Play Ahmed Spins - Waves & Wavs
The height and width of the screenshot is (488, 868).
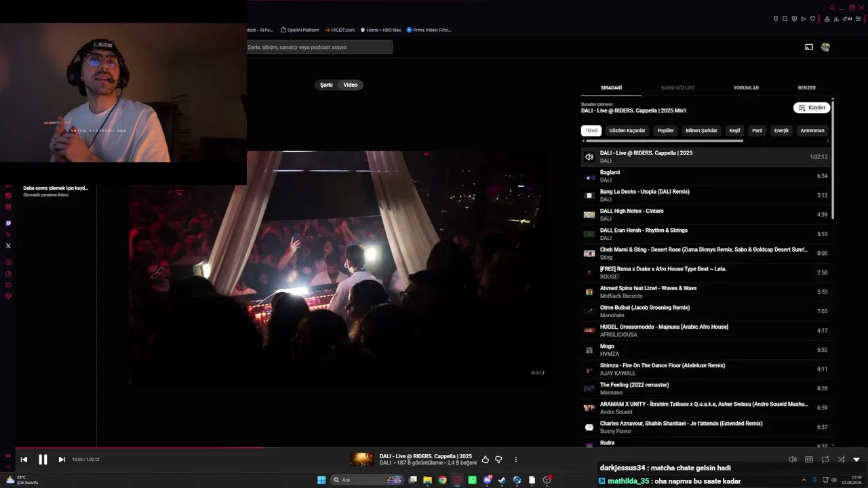pos(705,292)
